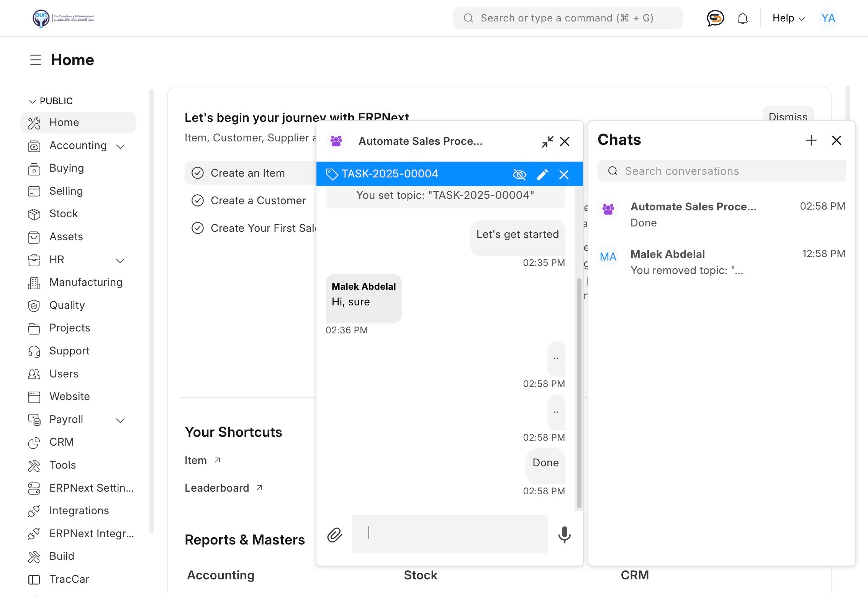Image resolution: width=868 pixels, height=597 pixels.
Task: Click the microphone voice input icon
Action: pyautogui.click(x=564, y=535)
